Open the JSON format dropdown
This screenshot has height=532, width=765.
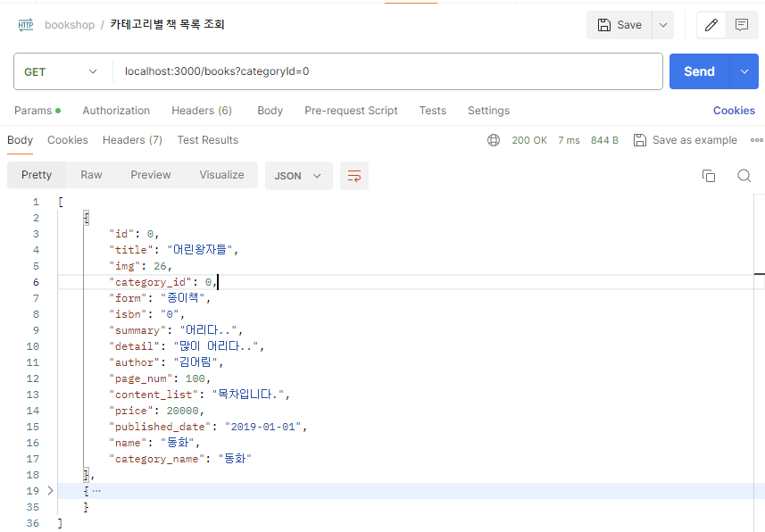pyautogui.click(x=298, y=176)
